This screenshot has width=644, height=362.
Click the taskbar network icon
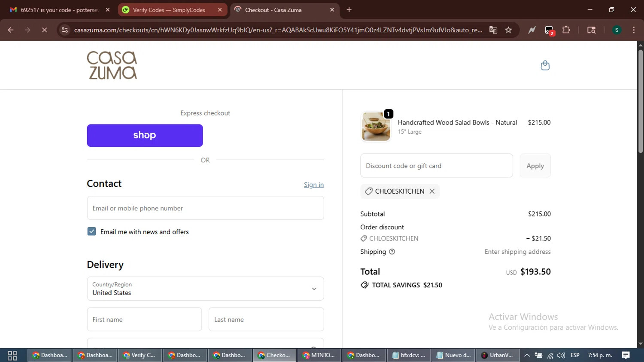click(550, 356)
